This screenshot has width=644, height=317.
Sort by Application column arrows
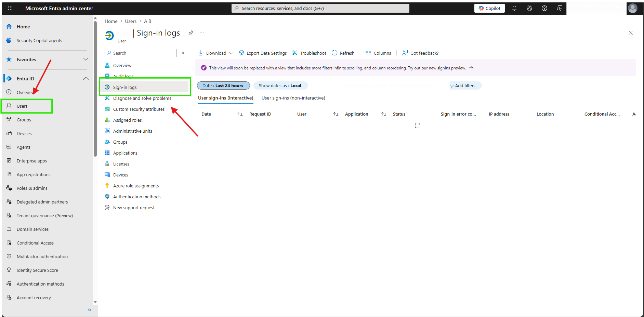tap(384, 114)
